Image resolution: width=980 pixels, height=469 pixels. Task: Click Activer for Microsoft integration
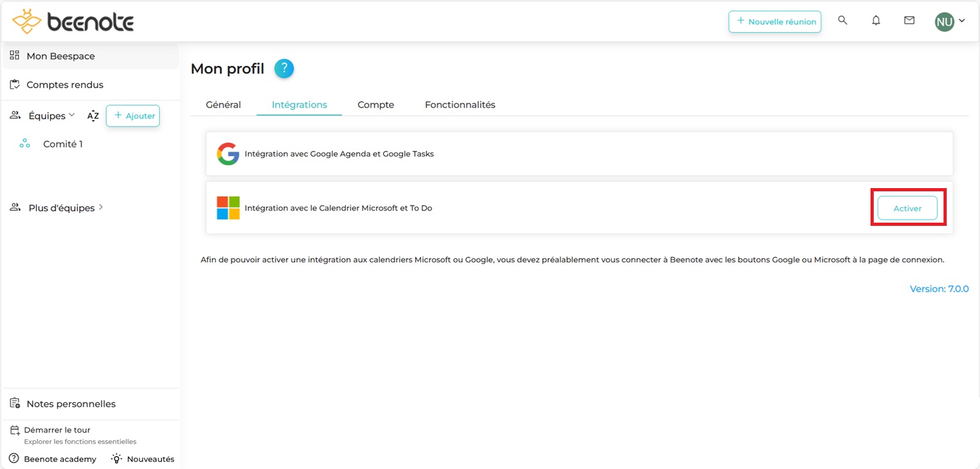coord(907,208)
